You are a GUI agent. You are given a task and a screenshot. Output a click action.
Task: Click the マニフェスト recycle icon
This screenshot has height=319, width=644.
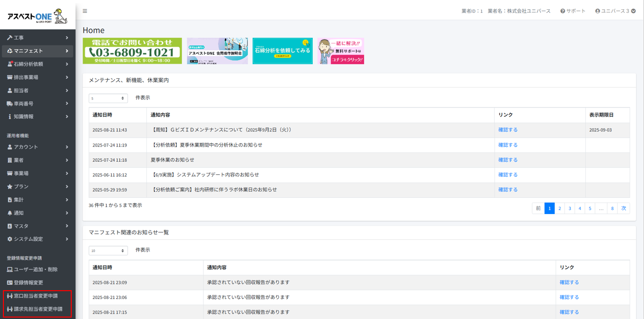9,51
